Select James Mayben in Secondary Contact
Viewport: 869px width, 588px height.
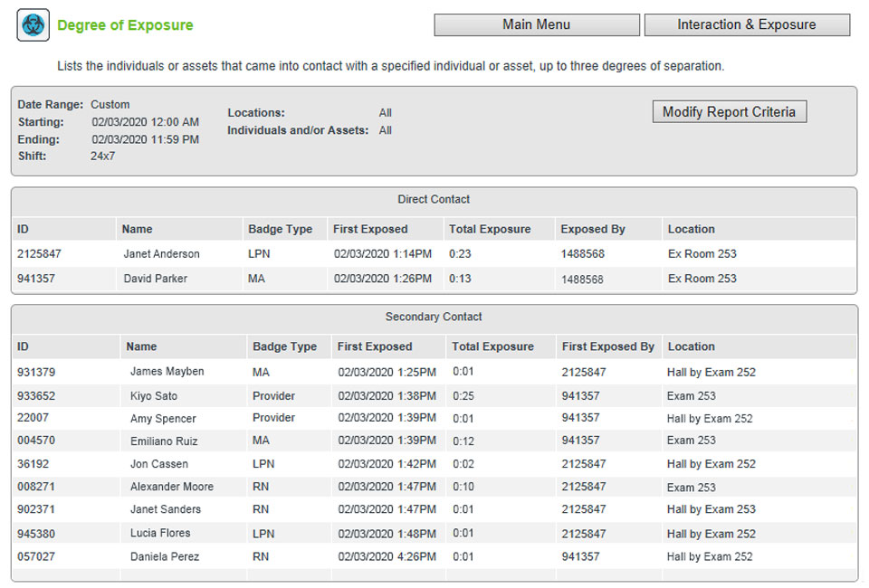pyautogui.click(x=167, y=372)
